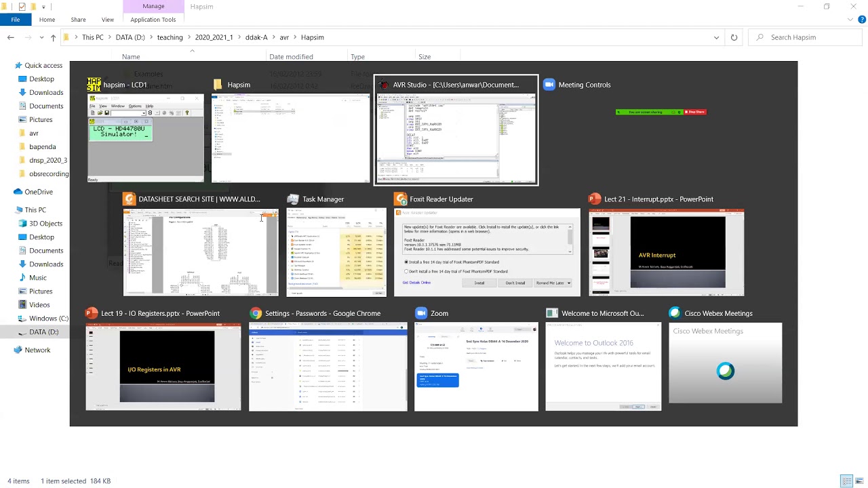Open 3D Objects under This PC
The height and width of the screenshot is (488, 868).
[x=45, y=224]
